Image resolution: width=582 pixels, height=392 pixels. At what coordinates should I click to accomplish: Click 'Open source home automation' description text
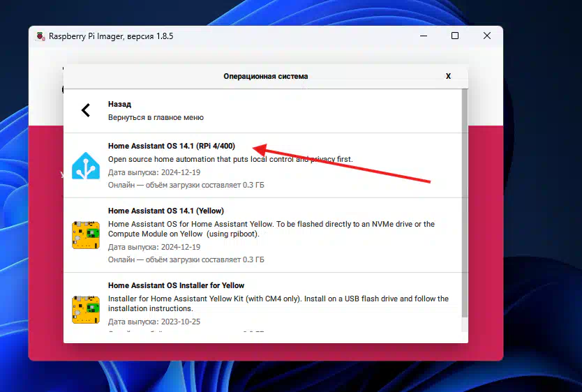pos(230,159)
